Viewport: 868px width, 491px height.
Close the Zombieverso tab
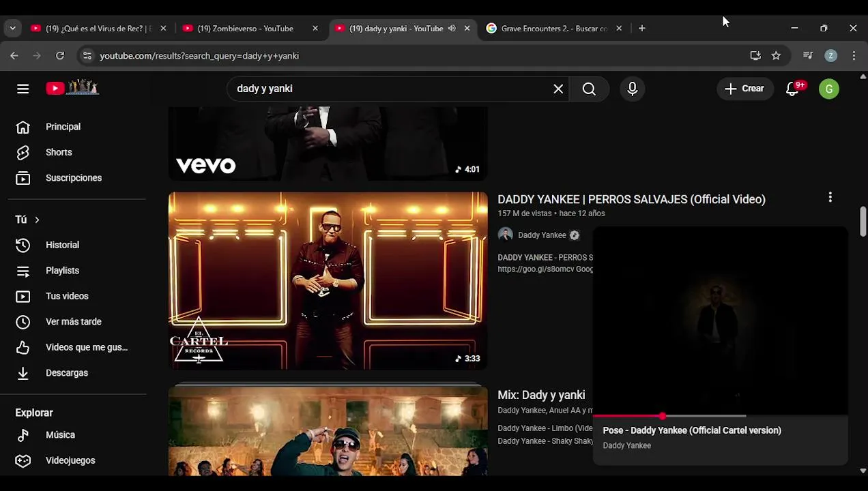315,29
